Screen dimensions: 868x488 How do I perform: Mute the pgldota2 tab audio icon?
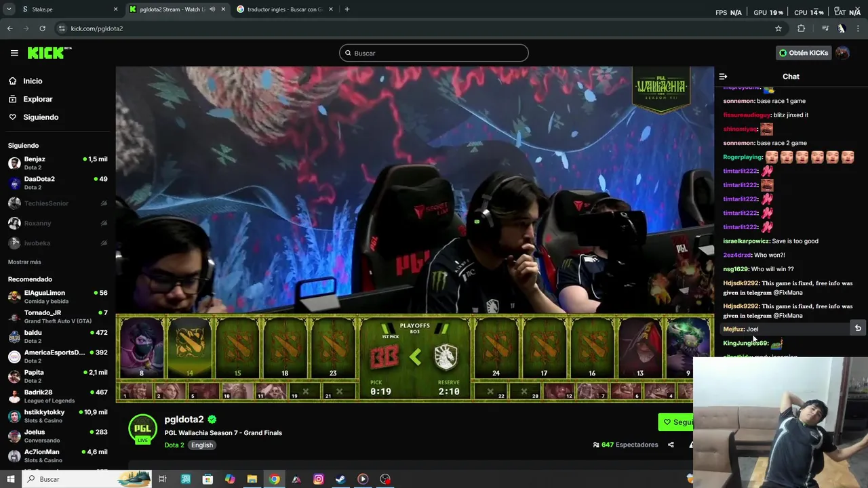(212, 9)
